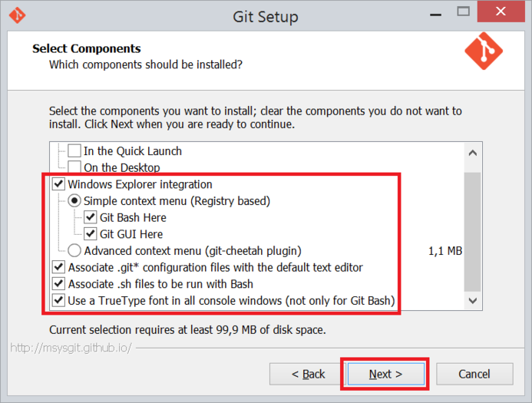This screenshot has width=532, height=403.
Task: Select Advanced context menu (git-cheetah plugin)
Action: pyautogui.click(x=74, y=250)
